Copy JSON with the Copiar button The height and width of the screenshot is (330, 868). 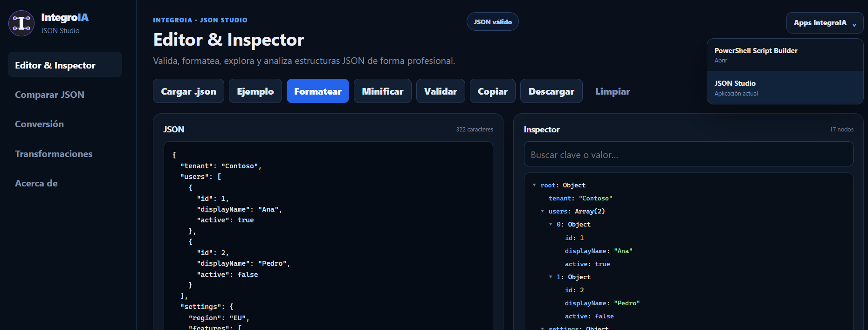pos(493,91)
